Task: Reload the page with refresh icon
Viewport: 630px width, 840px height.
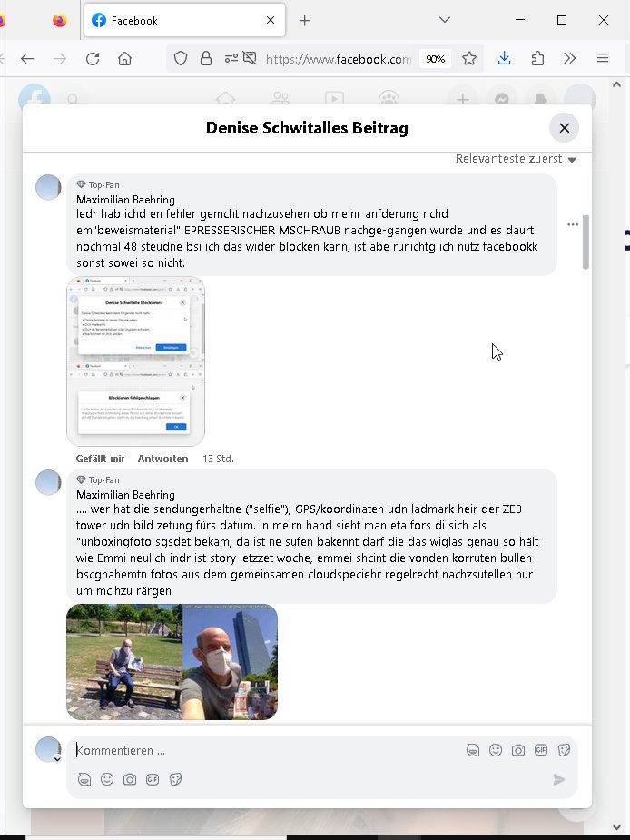Action: point(93,59)
